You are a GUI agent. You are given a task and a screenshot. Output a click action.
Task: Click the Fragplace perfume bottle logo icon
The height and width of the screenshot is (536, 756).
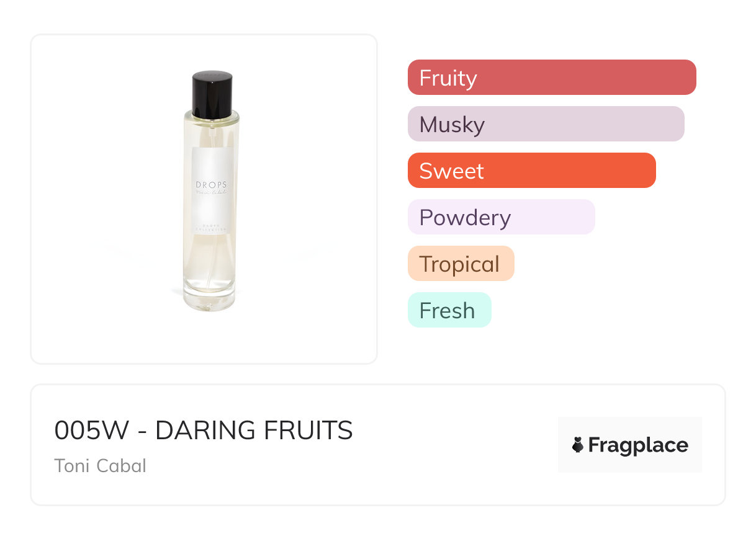click(578, 445)
